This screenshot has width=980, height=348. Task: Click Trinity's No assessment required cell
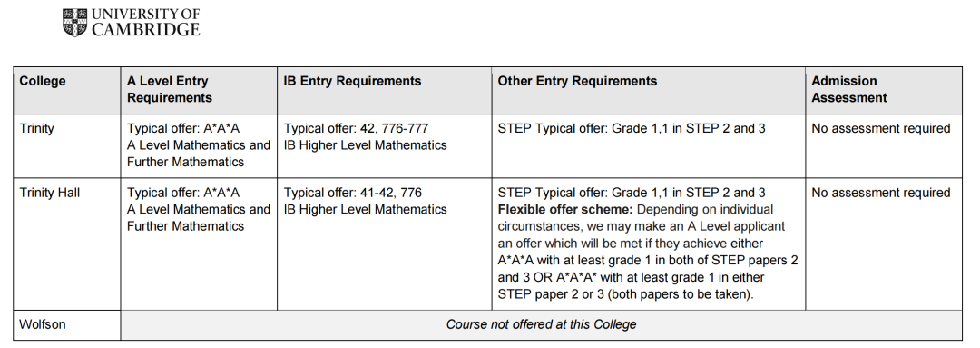(x=880, y=128)
